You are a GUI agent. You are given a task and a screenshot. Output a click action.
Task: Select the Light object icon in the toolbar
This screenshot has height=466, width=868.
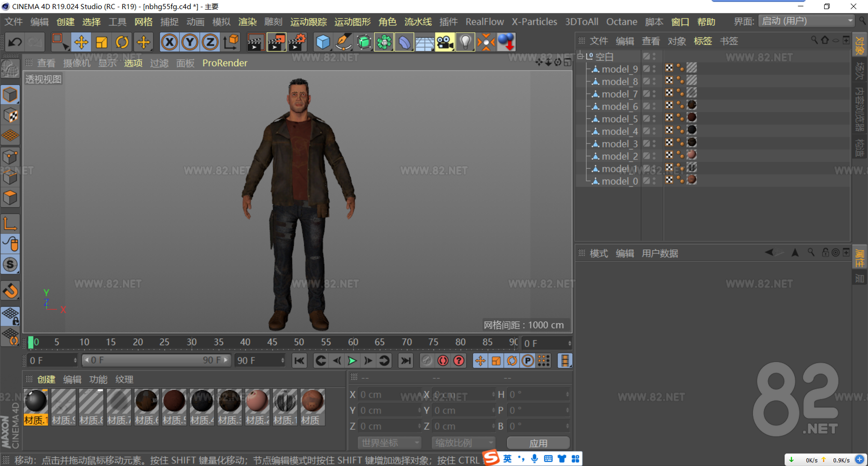[x=465, y=42]
